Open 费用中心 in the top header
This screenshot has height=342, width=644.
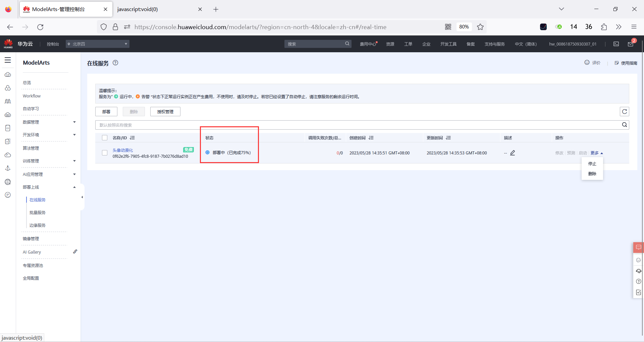(368, 44)
